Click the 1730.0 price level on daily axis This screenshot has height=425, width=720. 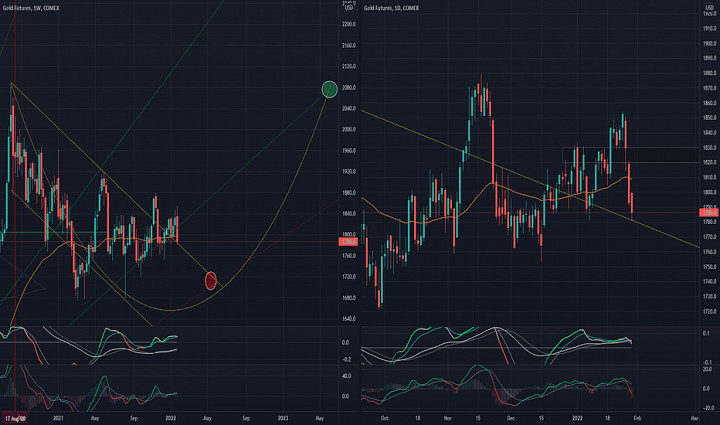[709, 296]
